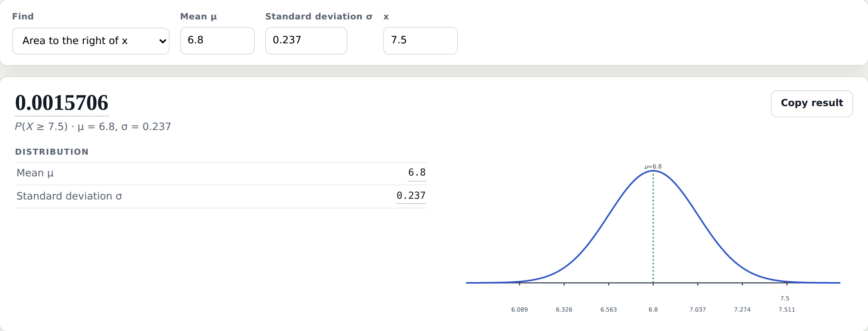868x331 pixels.
Task: Click the Copy result button
Action: 812,104
